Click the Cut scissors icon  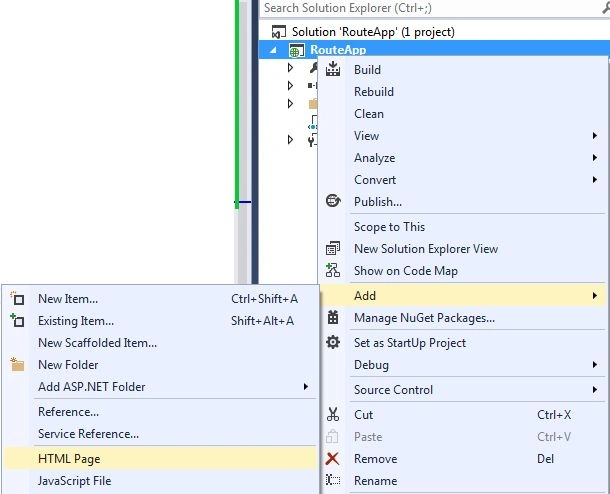click(333, 414)
